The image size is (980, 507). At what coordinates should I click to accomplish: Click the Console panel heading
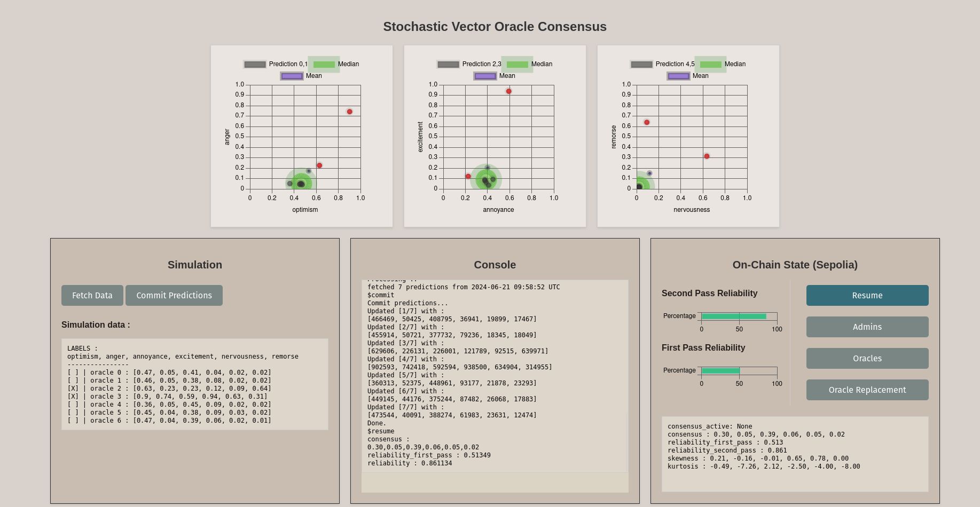point(495,265)
